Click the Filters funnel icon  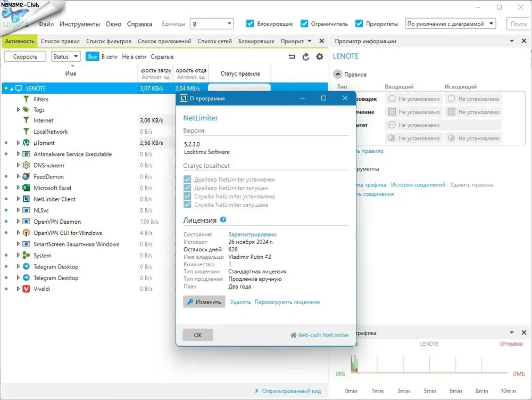tap(26, 99)
